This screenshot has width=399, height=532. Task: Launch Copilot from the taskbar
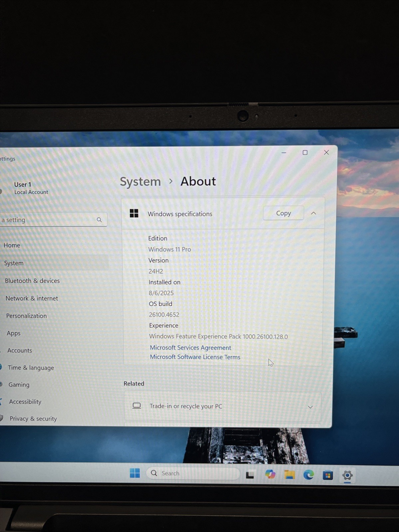tap(270, 474)
